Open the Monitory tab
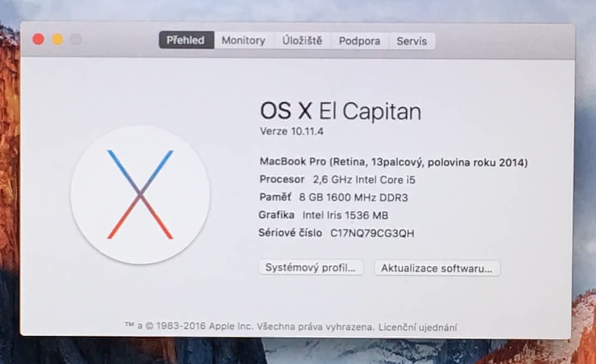The width and height of the screenshot is (596, 364). point(244,40)
